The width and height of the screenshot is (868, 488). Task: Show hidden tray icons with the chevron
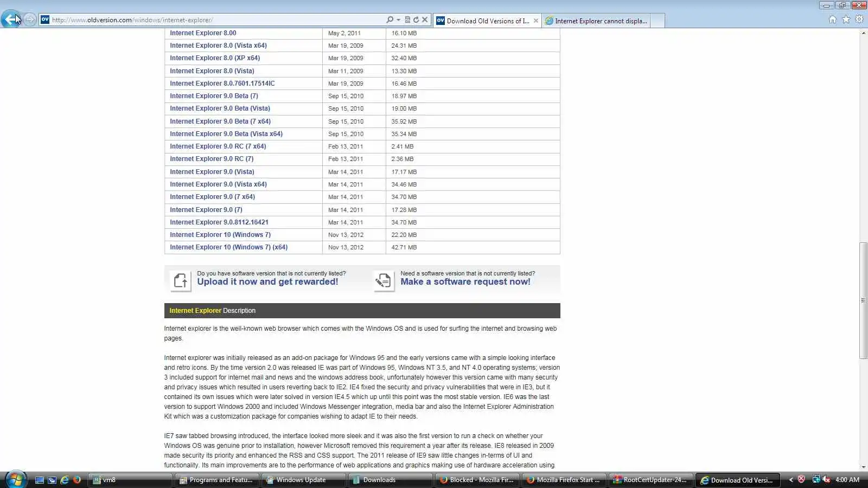click(x=791, y=480)
